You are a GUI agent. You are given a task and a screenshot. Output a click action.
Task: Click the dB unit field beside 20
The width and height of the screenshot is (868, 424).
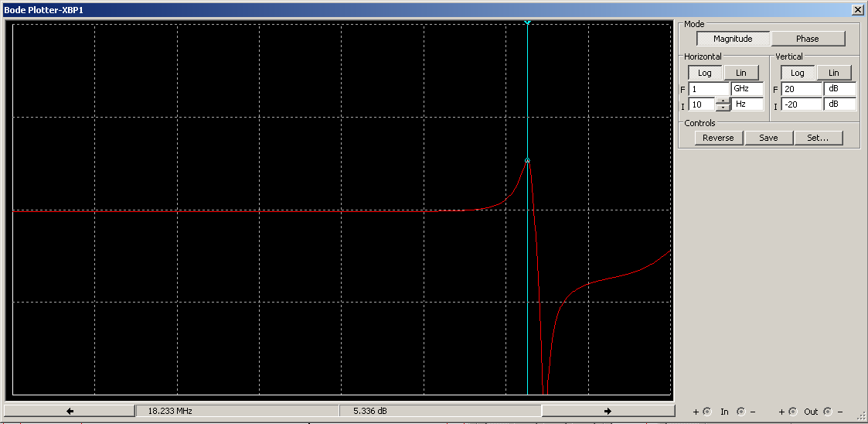pos(839,89)
